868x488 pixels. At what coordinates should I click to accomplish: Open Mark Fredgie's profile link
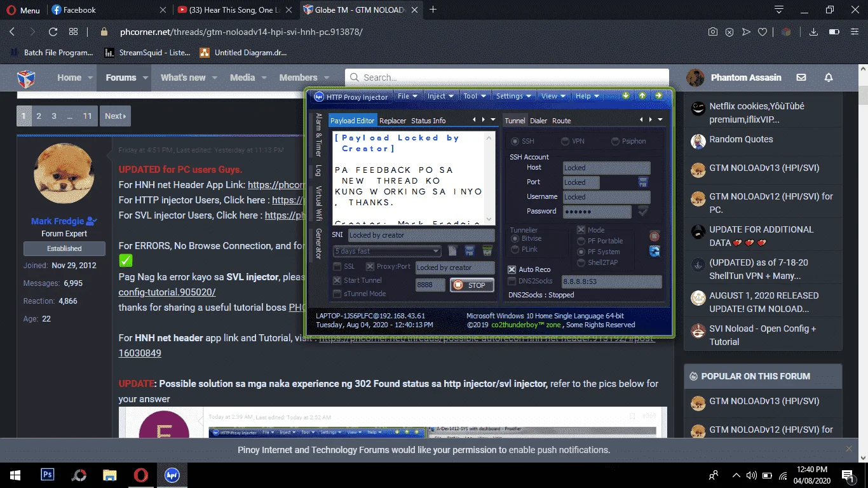click(58, 221)
